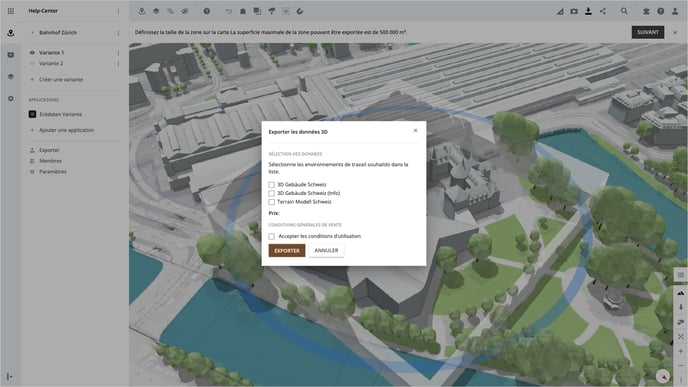
Task: Dismiss the zone size instruction banner
Action: (x=675, y=32)
